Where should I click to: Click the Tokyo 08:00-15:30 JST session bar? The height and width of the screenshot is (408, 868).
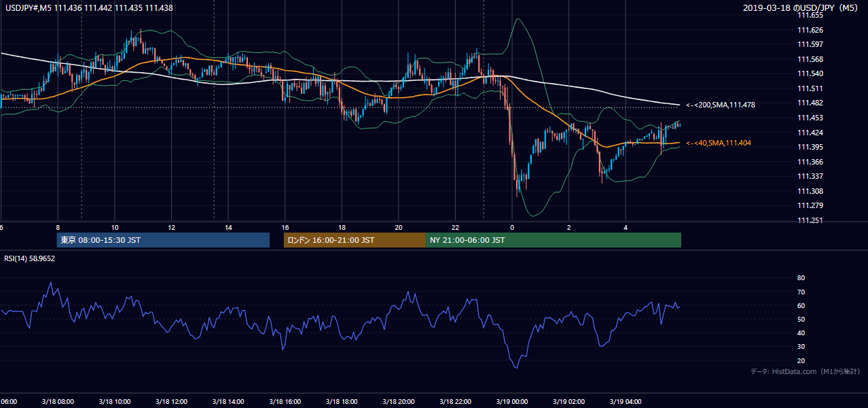point(163,240)
